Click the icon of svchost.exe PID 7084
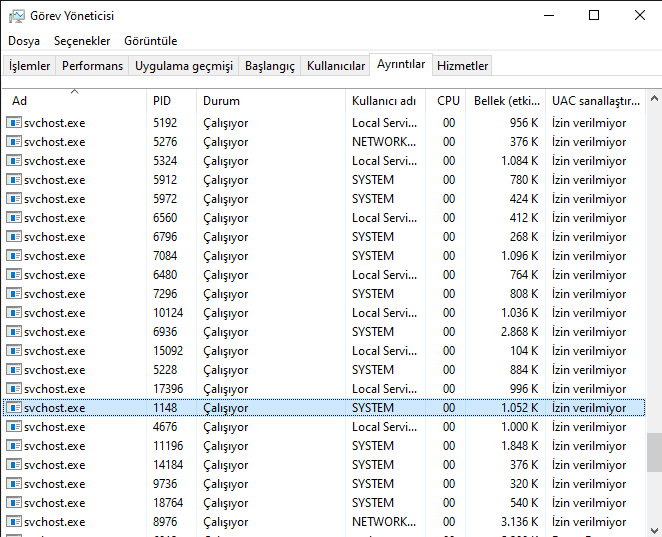This screenshot has width=662, height=537. point(14,255)
